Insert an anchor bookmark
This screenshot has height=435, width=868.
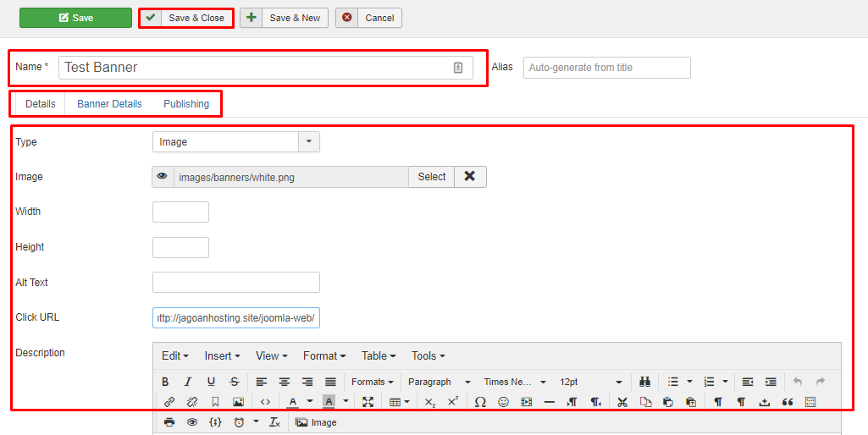(x=215, y=402)
